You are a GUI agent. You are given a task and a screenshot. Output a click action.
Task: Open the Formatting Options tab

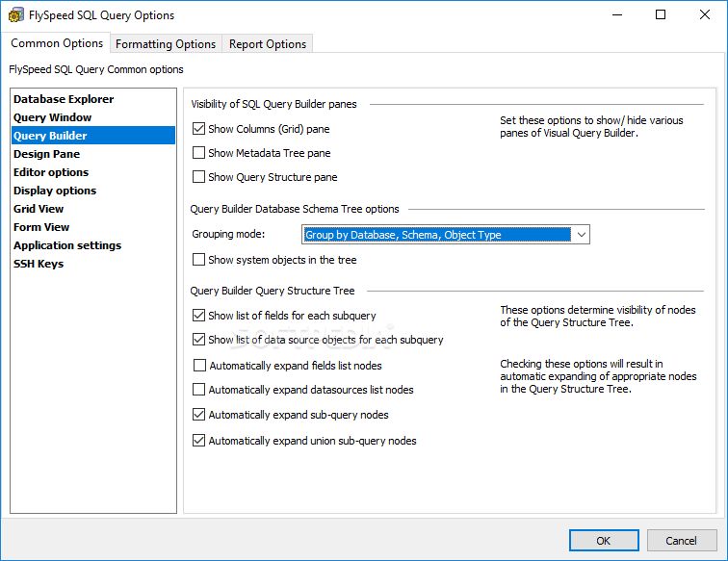[x=166, y=44]
